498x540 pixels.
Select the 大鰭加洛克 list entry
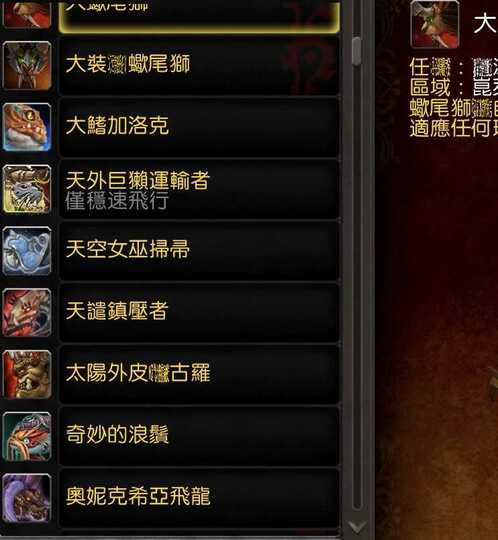(x=199, y=127)
